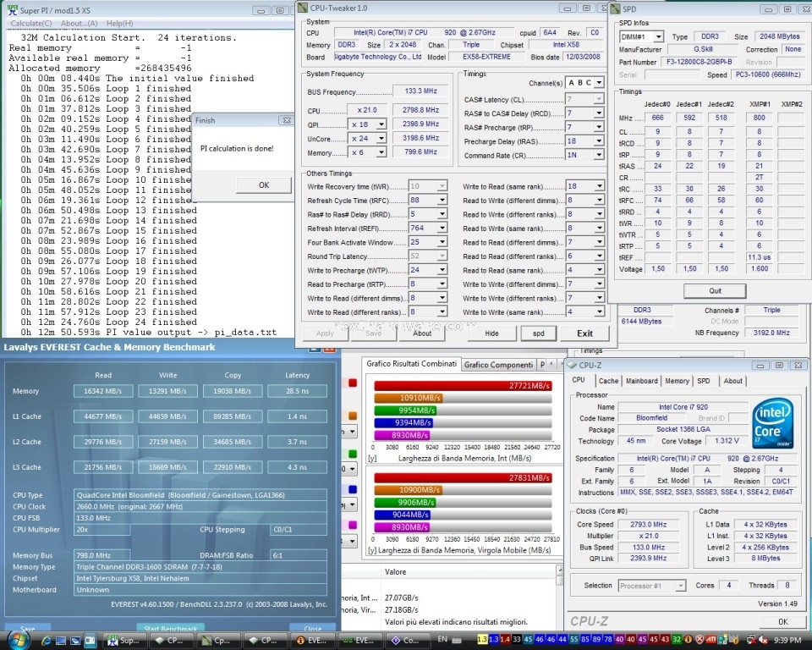Activate the EVEREST taskbar button with orange info icon
The height and width of the screenshot is (650, 812).
coord(314,641)
